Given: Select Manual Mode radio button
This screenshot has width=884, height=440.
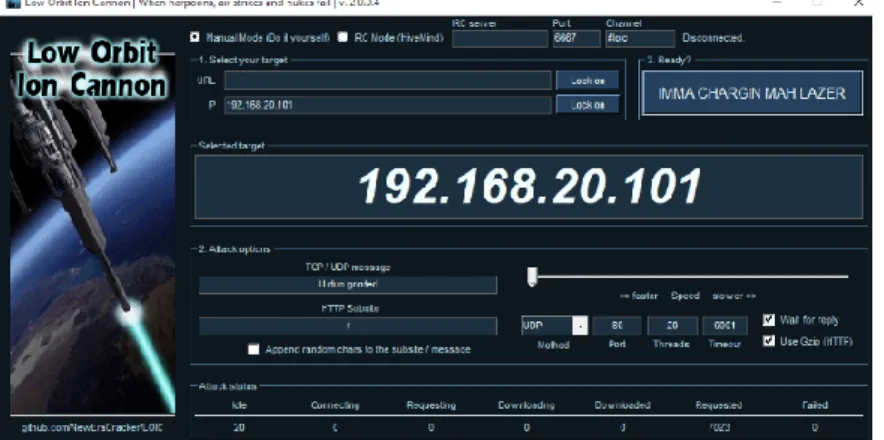Looking at the screenshot, I should point(195,37).
